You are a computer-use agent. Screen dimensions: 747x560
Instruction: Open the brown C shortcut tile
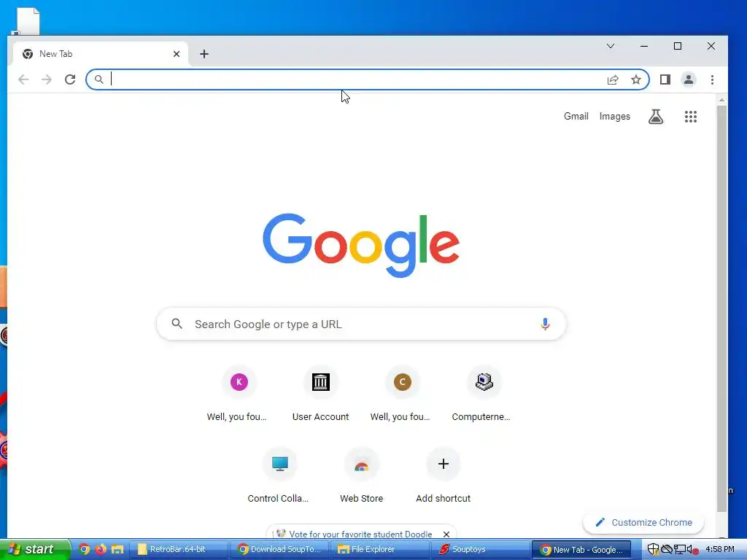pyautogui.click(x=402, y=382)
